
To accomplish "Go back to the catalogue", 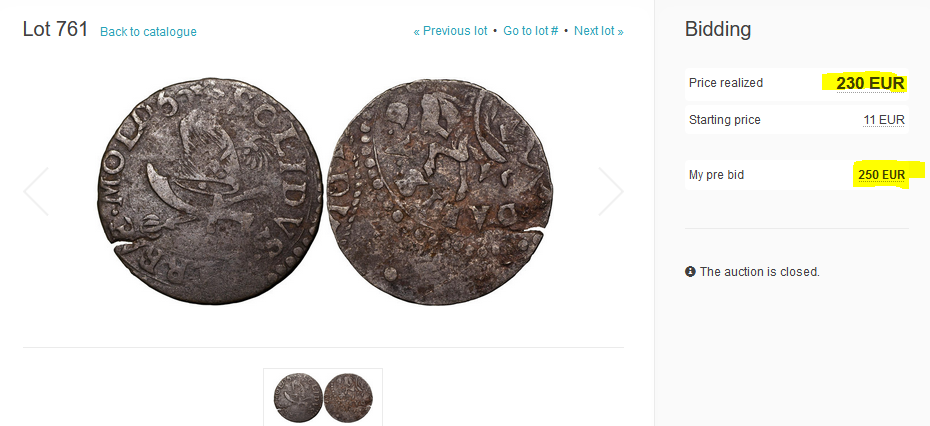I will tap(148, 31).
